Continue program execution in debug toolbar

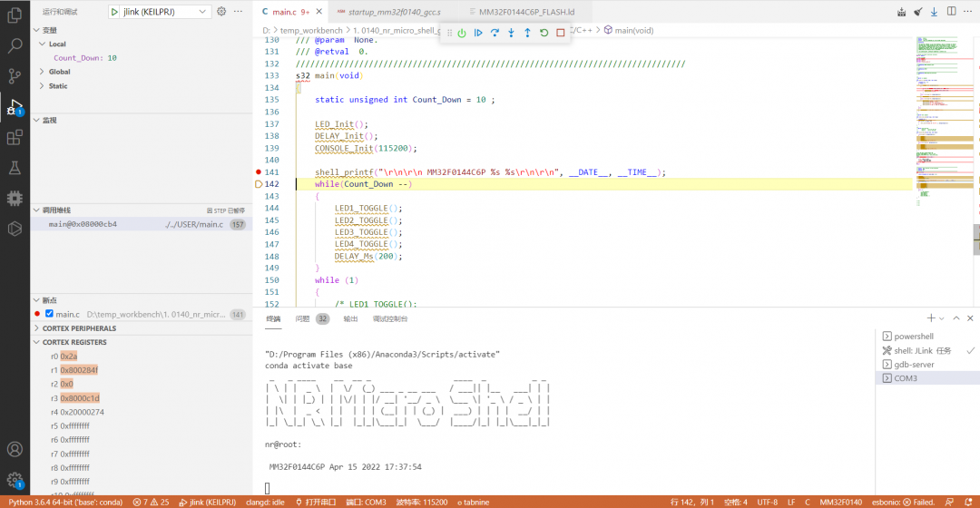478,34
